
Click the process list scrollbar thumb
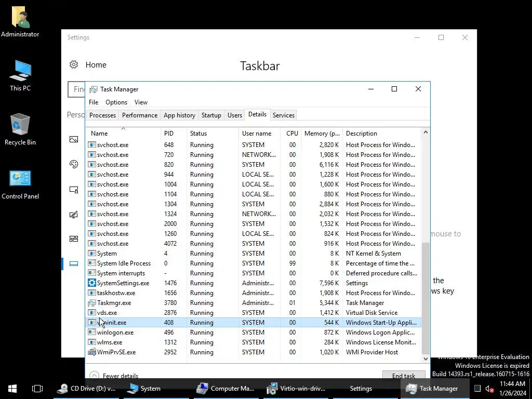click(x=425, y=298)
